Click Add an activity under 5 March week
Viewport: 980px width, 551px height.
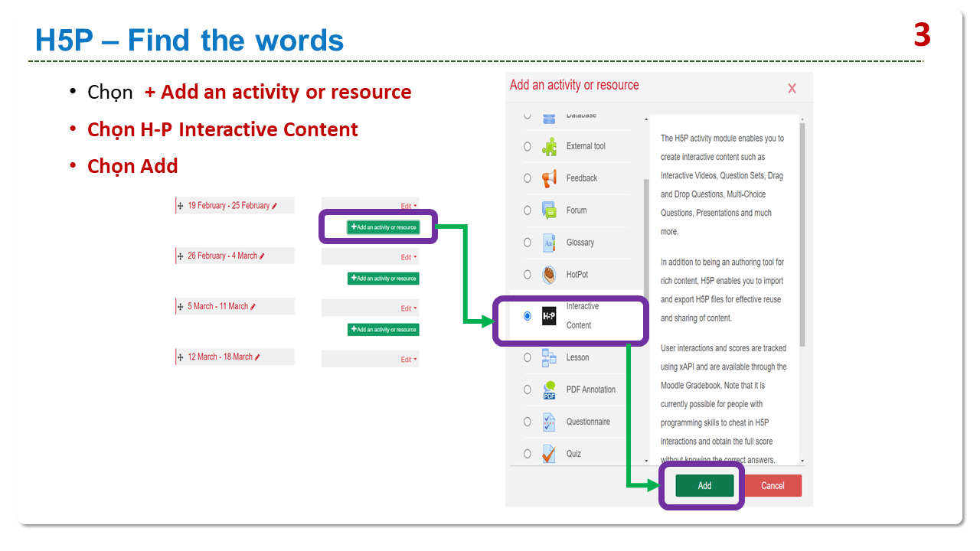pyautogui.click(x=384, y=330)
